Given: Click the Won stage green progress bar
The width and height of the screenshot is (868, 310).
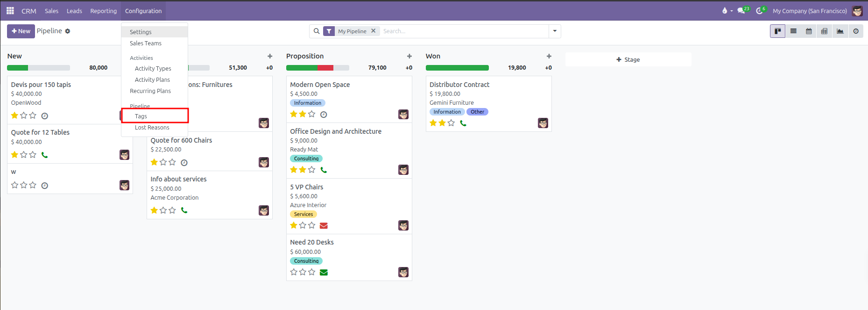Looking at the screenshot, I should [x=457, y=68].
